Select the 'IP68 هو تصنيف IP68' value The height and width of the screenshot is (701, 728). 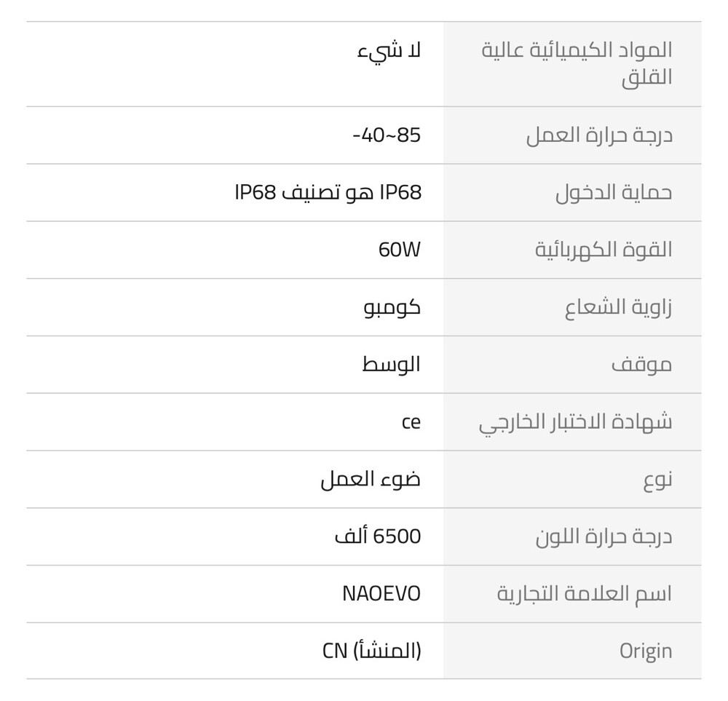[328, 192]
